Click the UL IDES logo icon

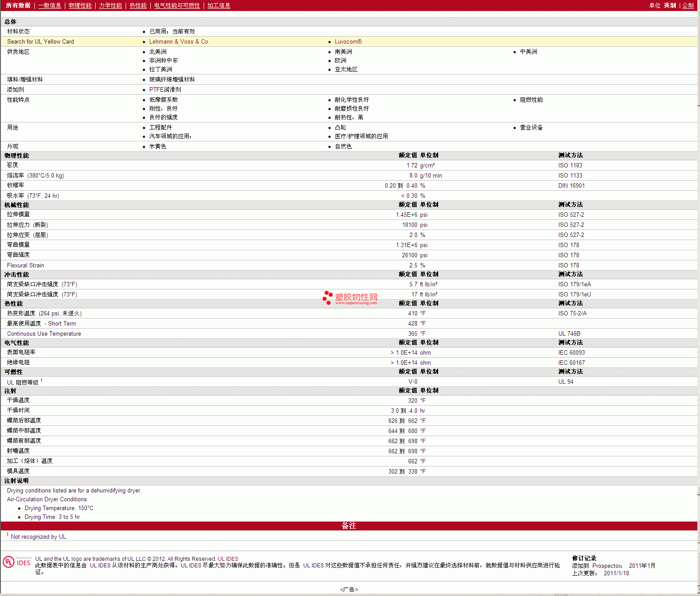pyautogui.click(x=17, y=562)
